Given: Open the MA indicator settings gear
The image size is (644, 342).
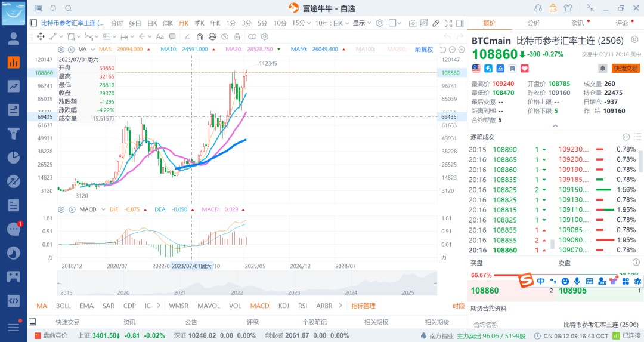Looking at the screenshot, I should tap(61, 50).
